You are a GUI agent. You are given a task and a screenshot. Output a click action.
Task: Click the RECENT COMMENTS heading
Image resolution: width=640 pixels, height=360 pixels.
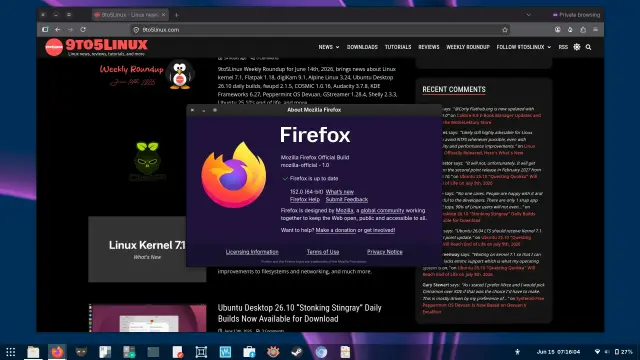[453, 89]
